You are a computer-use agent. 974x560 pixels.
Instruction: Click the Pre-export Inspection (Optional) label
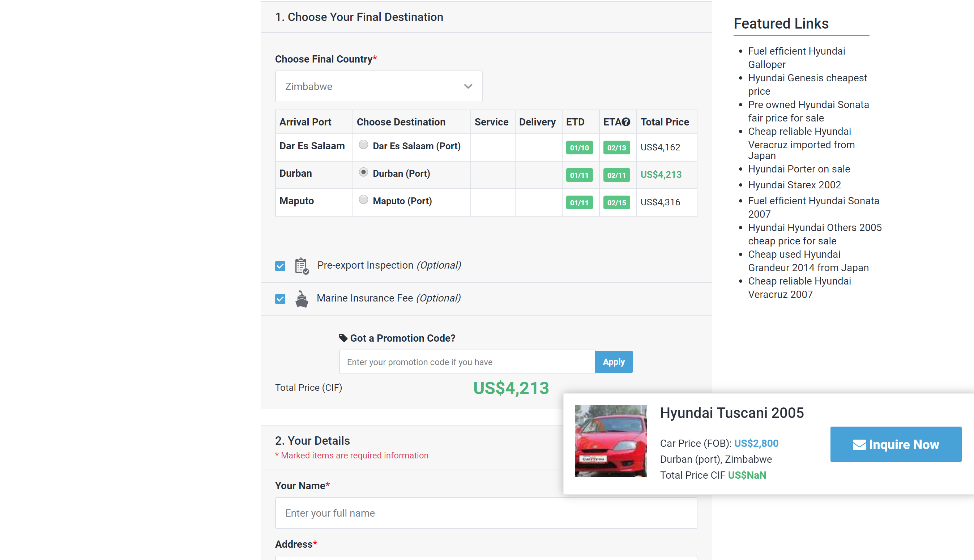point(389,265)
